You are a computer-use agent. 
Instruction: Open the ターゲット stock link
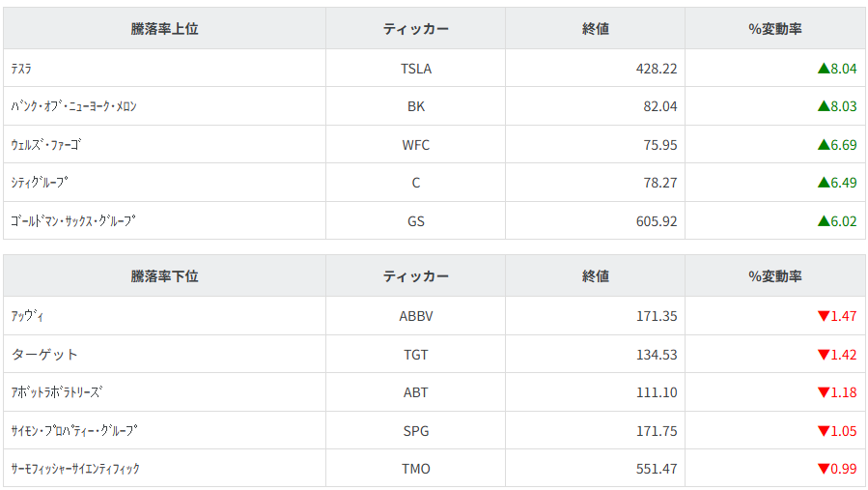(44, 355)
